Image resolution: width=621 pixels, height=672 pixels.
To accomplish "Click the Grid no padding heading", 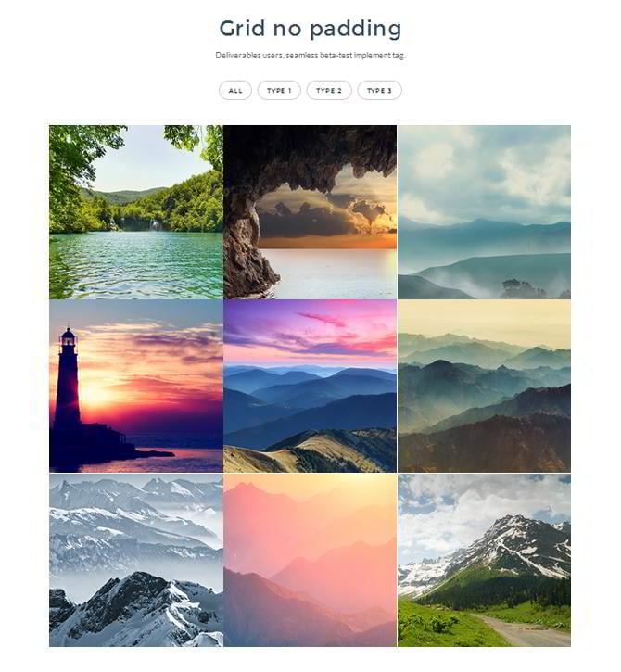I will coord(310,29).
